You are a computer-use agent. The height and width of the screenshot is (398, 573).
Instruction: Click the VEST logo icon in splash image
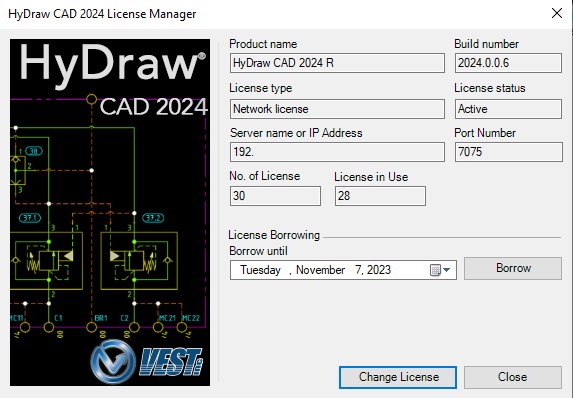(x=113, y=362)
